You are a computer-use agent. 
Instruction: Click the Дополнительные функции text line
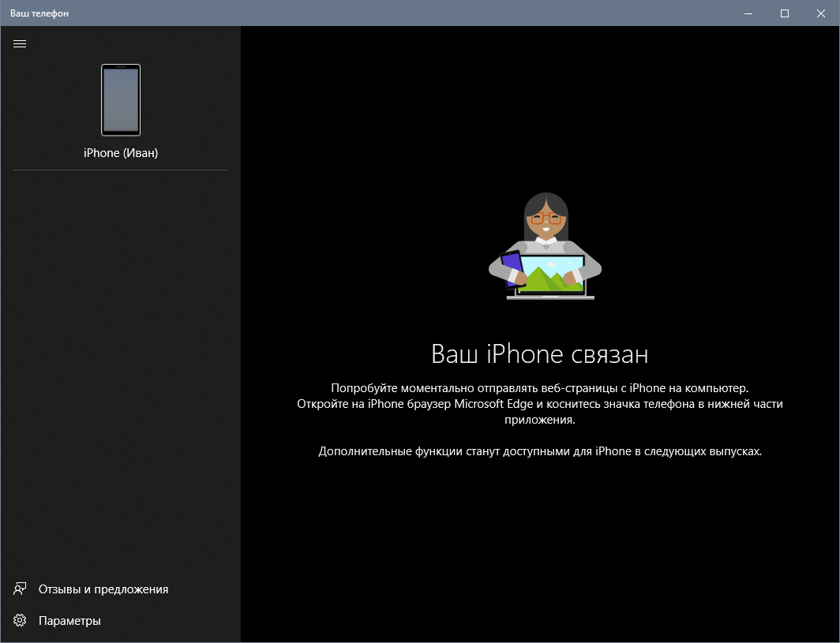[540, 451]
